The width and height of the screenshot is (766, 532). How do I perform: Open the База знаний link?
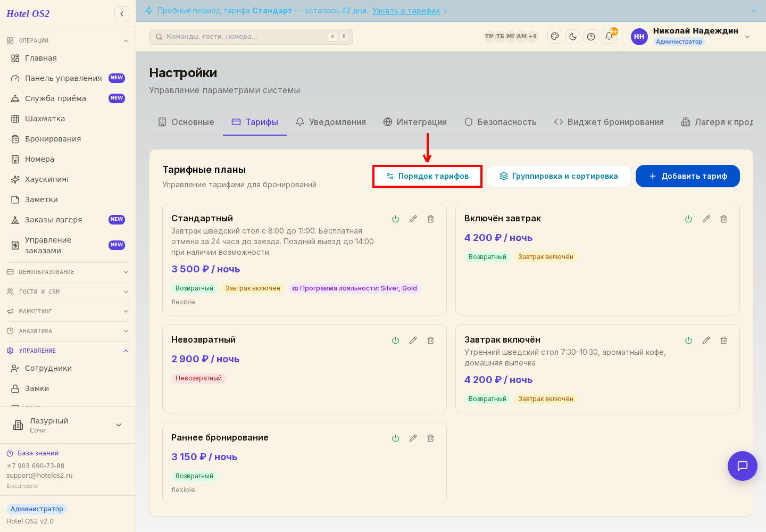pyautogui.click(x=32, y=453)
